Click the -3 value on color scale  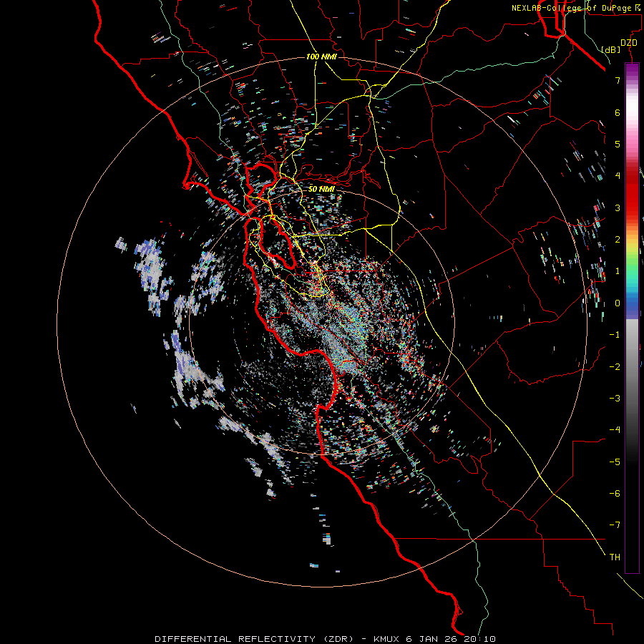point(615,399)
